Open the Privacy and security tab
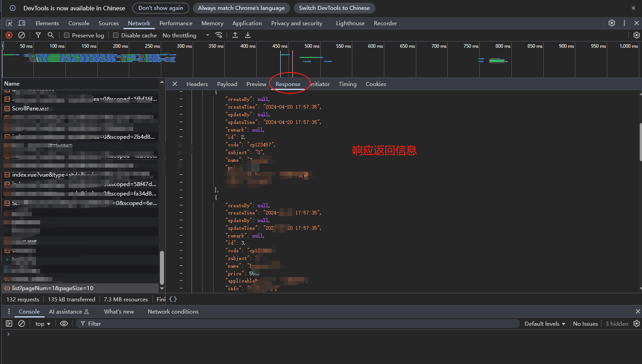Image resolution: width=642 pixels, height=364 pixels. pos(296,23)
